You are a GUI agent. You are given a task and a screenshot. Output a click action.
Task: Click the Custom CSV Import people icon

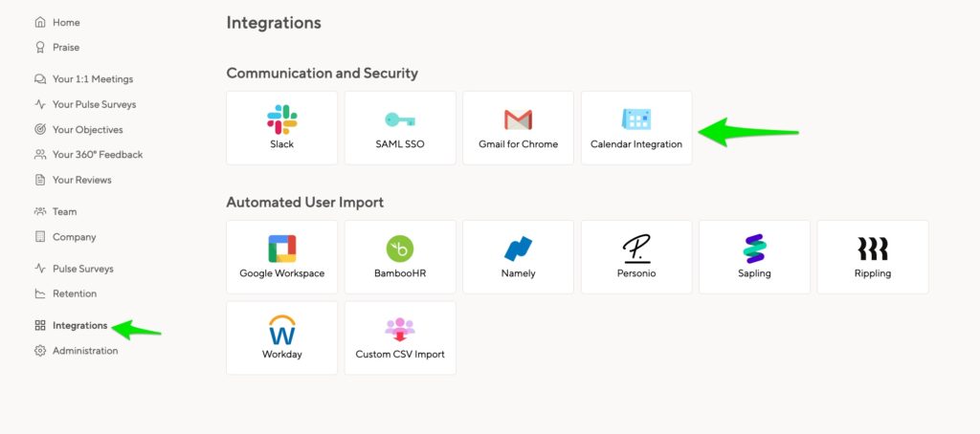pyautogui.click(x=400, y=330)
